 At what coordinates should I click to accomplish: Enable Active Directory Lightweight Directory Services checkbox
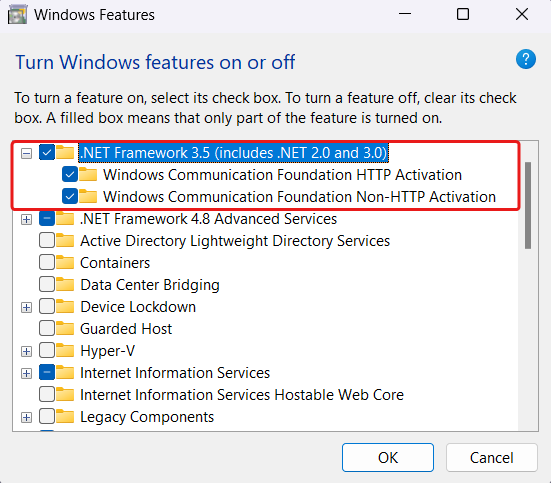pyautogui.click(x=47, y=241)
